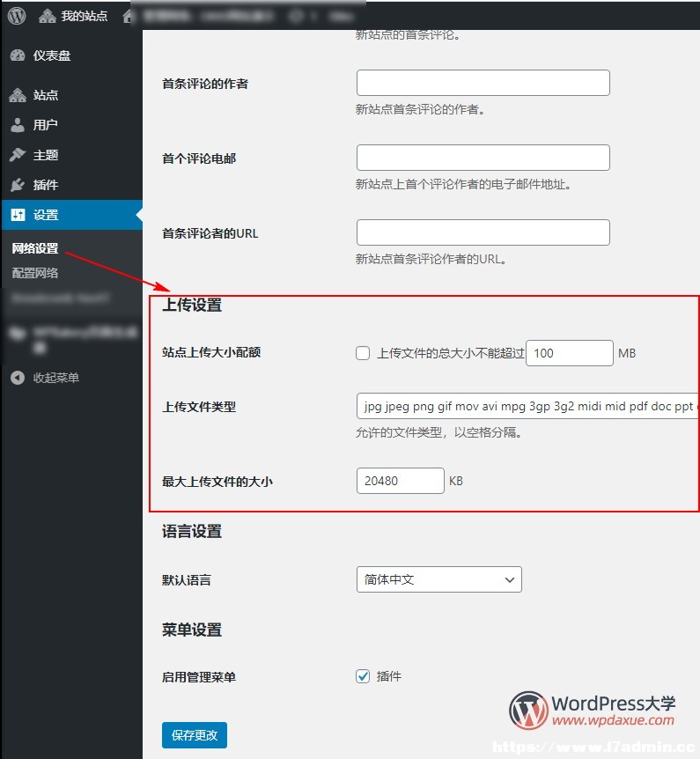700x759 pixels.
Task: Open the 网络设置 submenu item
Action: click(x=35, y=248)
